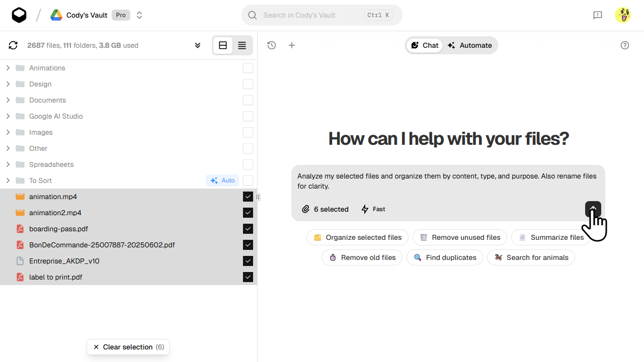Screen dimensions: 644x362
Task: Click the Find duplicates suggestion
Action: pyautogui.click(x=445, y=257)
